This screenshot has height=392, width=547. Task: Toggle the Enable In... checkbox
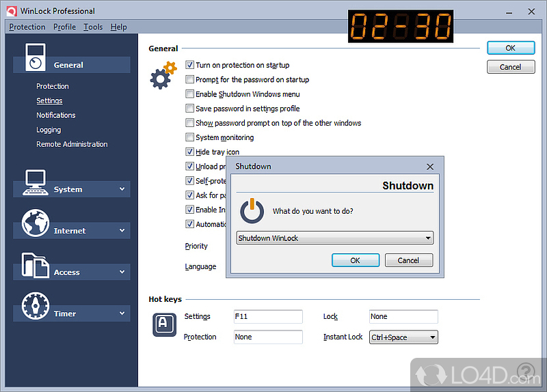coord(189,210)
